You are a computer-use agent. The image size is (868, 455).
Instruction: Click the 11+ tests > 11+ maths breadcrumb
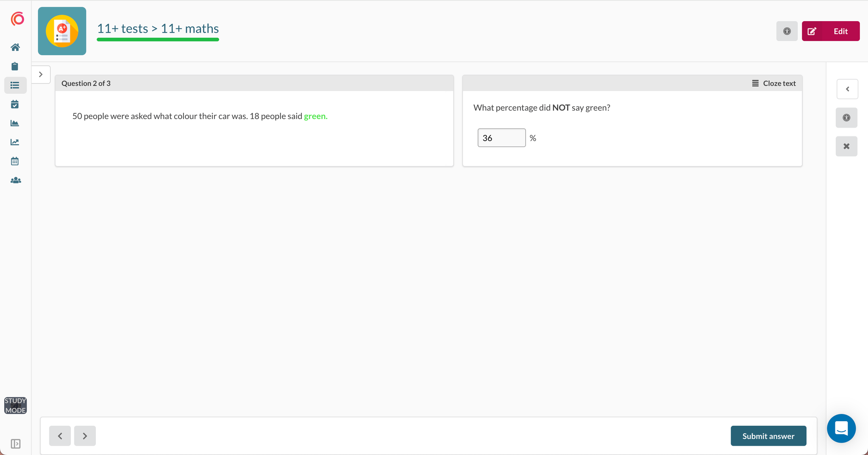(158, 28)
